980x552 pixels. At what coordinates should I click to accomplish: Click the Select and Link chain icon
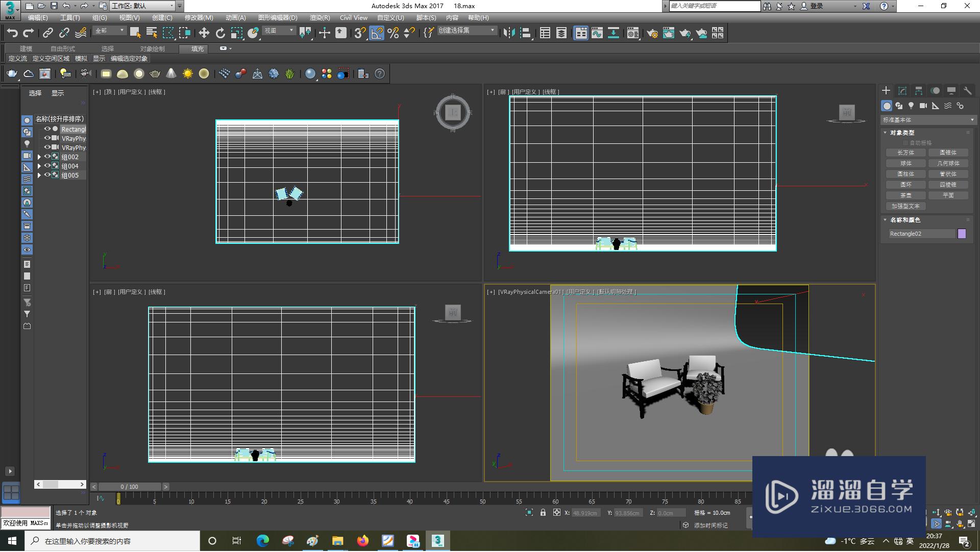47,33
